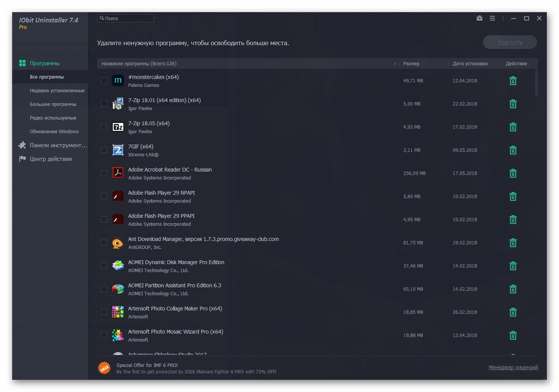The height and width of the screenshot is (392, 559).
Task: Click trash icon for Ant Download Manager
Action: (513, 243)
